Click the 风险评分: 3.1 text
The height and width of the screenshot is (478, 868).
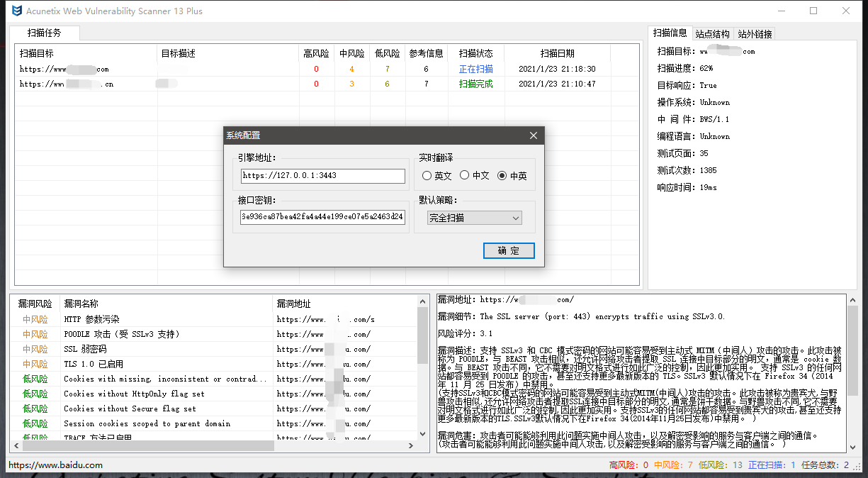pyautogui.click(x=466, y=333)
